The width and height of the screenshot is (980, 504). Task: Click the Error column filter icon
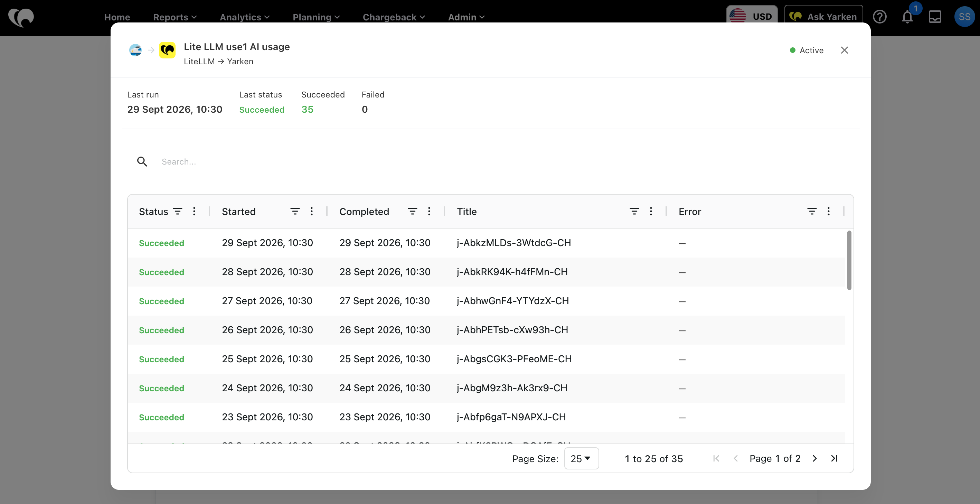[812, 211]
